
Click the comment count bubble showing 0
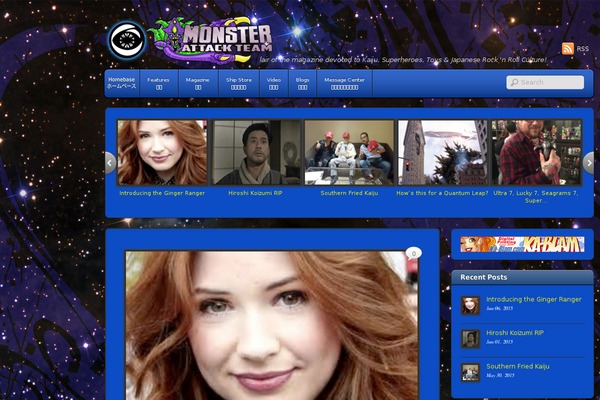(x=414, y=254)
